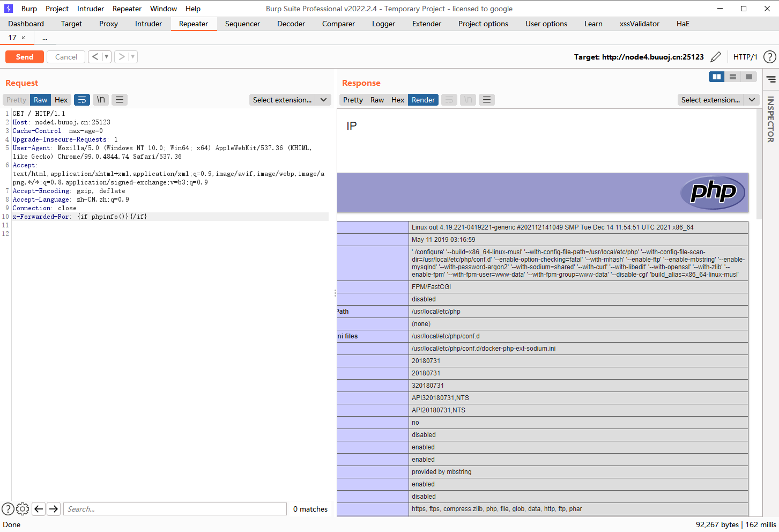Image resolution: width=779 pixels, height=532 pixels.
Task: Open response hamburger options menu
Action: [x=487, y=100]
